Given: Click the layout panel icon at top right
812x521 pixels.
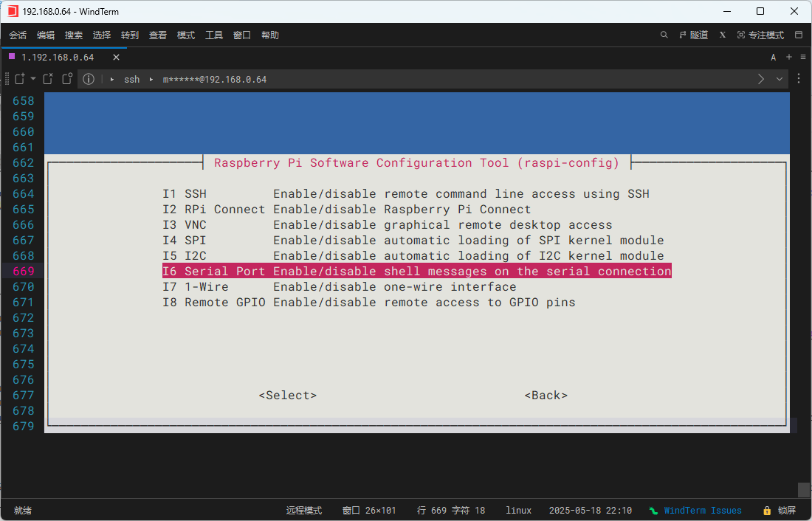Looking at the screenshot, I should click(798, 35).
